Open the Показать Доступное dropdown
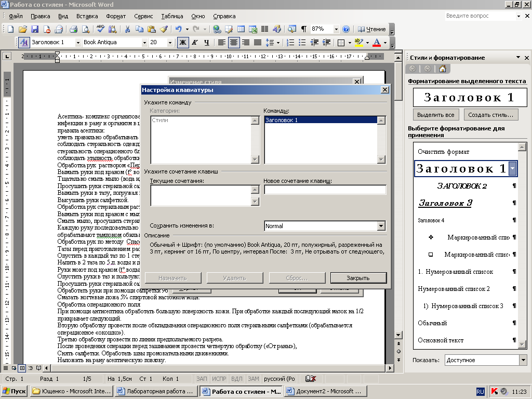This screenshot has height=399, width=532. [523, 360]
